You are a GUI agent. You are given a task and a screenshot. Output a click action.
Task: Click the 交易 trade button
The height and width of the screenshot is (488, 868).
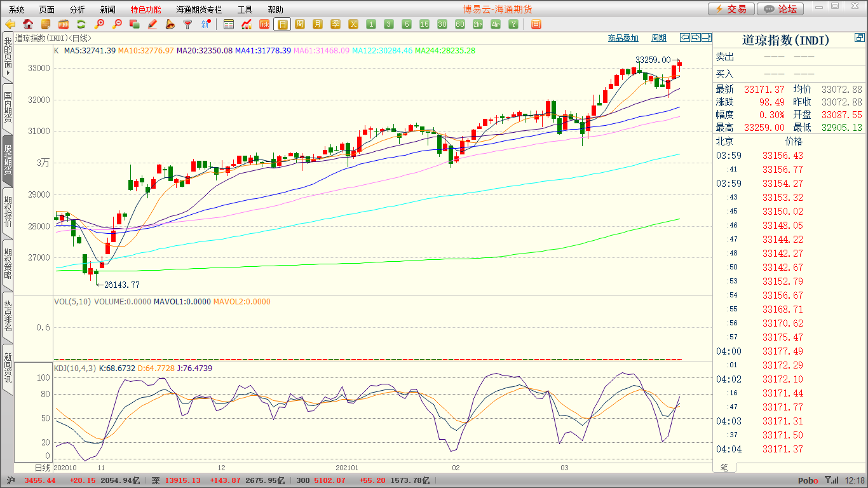[731, 9]
